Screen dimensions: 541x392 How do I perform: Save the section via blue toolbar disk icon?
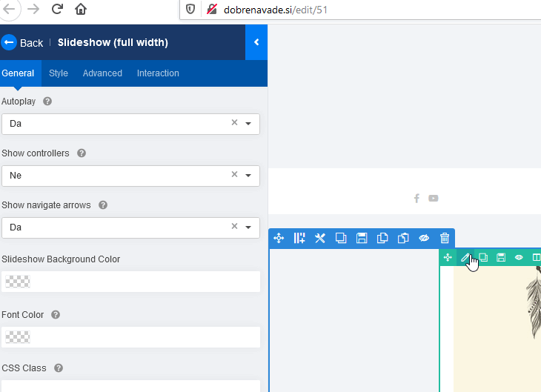pyautogui.click(x=362, y=238)
